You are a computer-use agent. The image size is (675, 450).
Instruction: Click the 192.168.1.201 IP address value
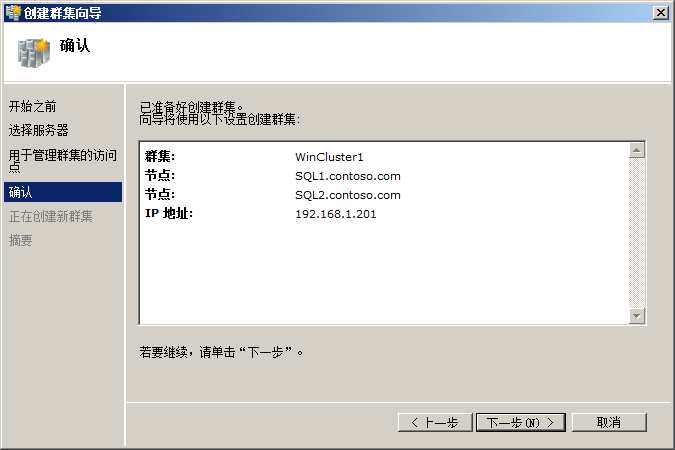335,214
